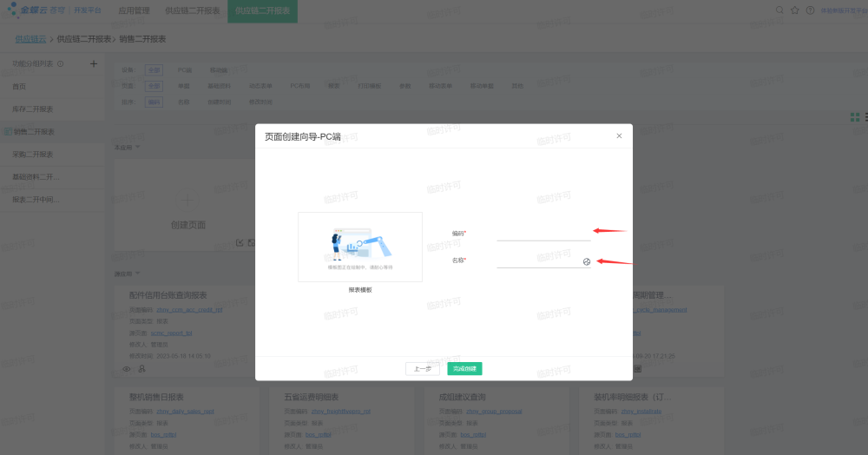Open the help question-mark icon
This screenshot has height=455, width=868.
tap(810, 10)
